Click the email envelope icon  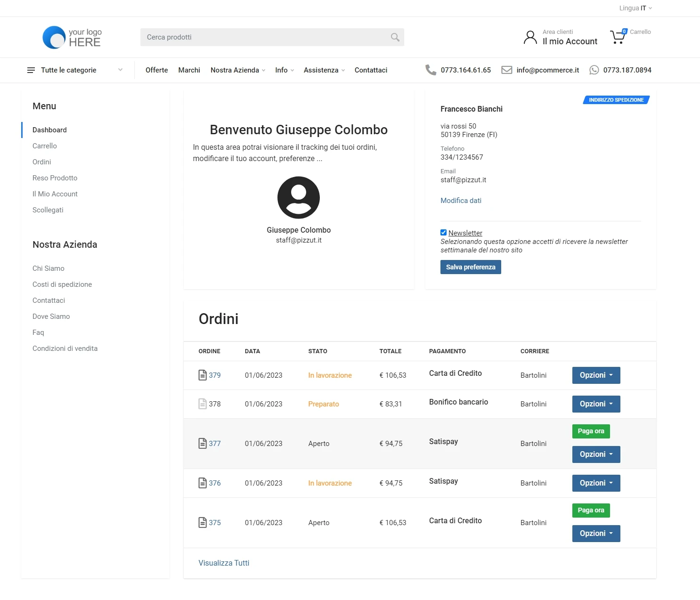click(x=506, y=70)
